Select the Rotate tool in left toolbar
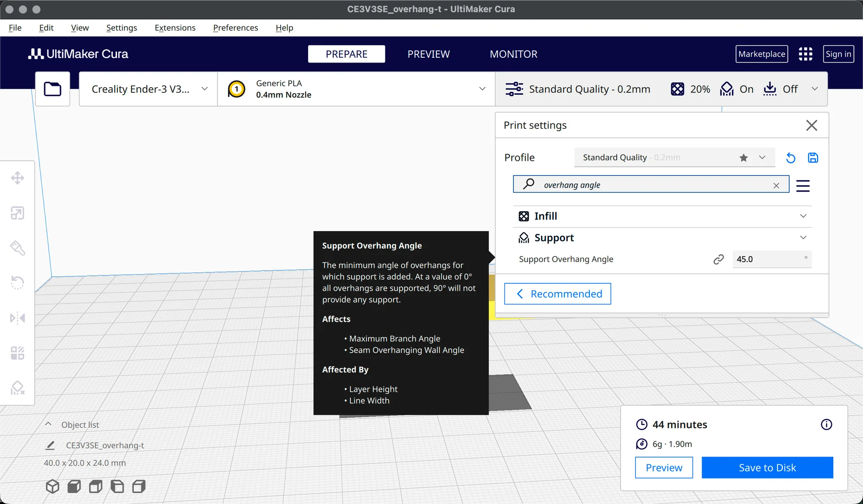 (x=17, y=283)
